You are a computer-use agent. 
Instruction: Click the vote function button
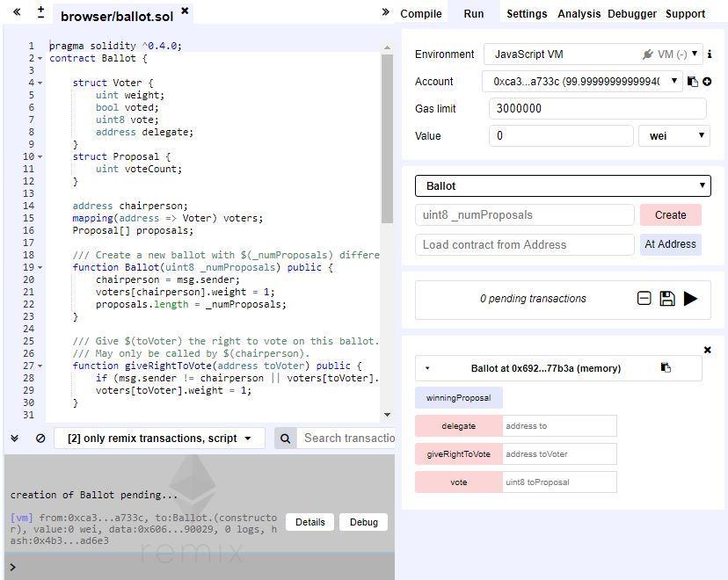pos(459,482)
